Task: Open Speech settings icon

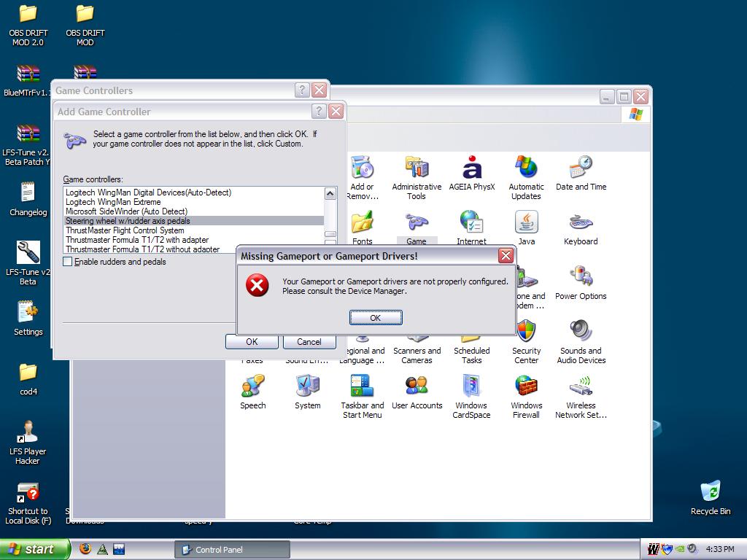Action: pos(252,392)
